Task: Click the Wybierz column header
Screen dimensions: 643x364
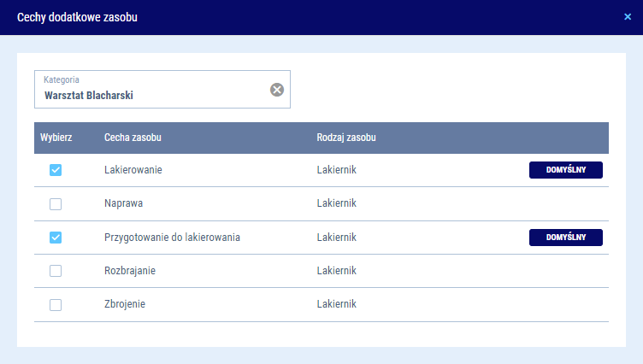Action: point(56,138)
